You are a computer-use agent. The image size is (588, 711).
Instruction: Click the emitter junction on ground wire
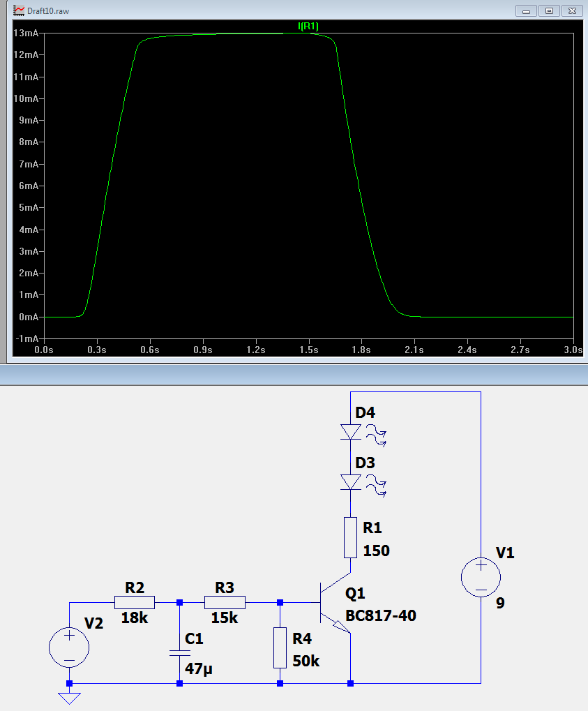click(350, 683)
